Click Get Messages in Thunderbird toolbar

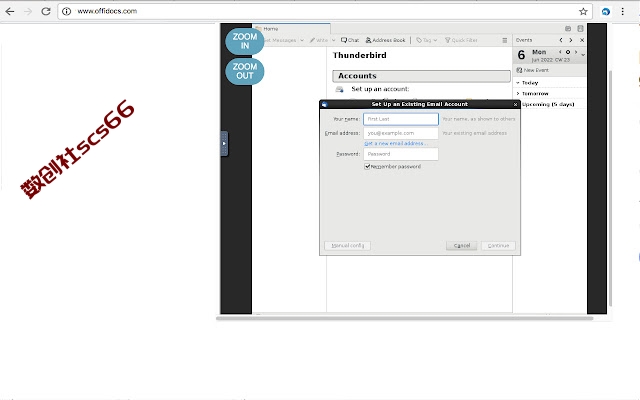(x=280, y=40)
